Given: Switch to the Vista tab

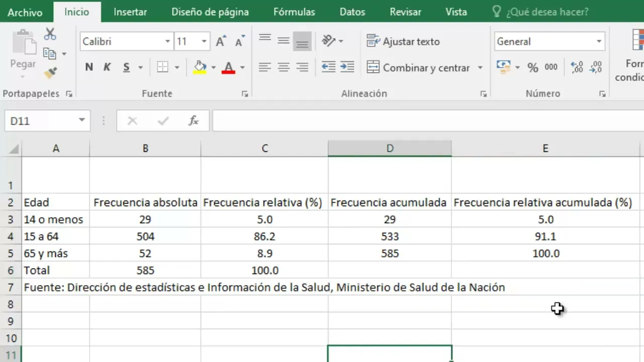Looking at the screenshot, I should coord(456,12).
